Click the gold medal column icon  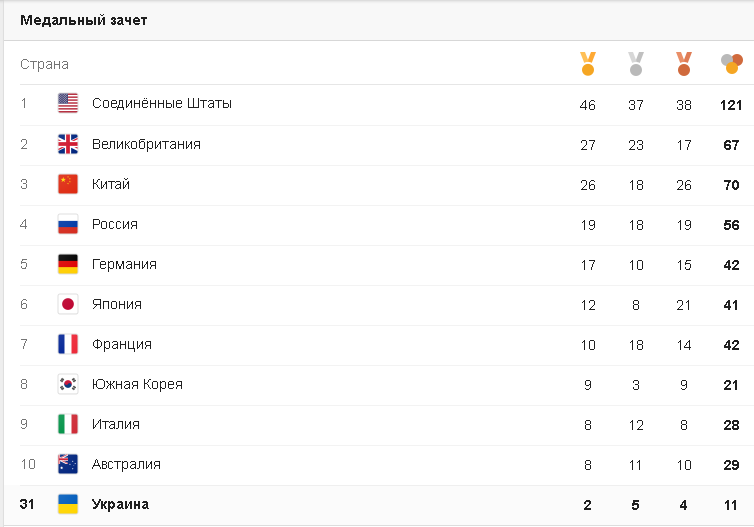[587, 64]
